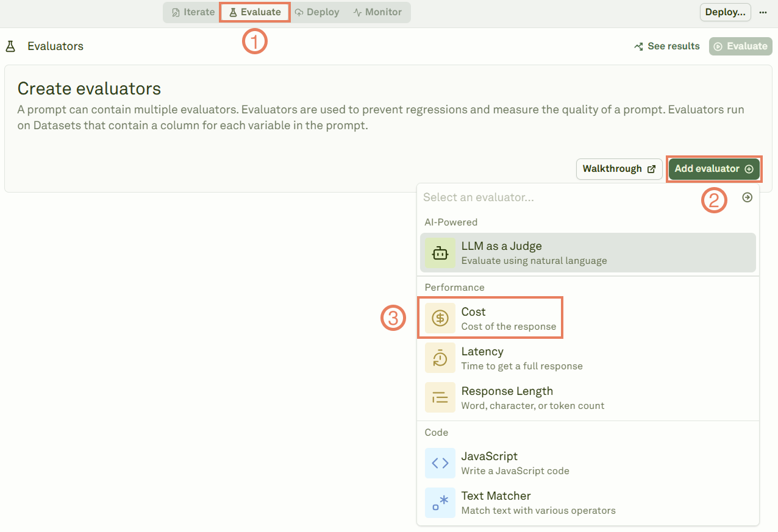Click the Text Matcher asterisk icon

pyautogui.click(x=440, y=503)
